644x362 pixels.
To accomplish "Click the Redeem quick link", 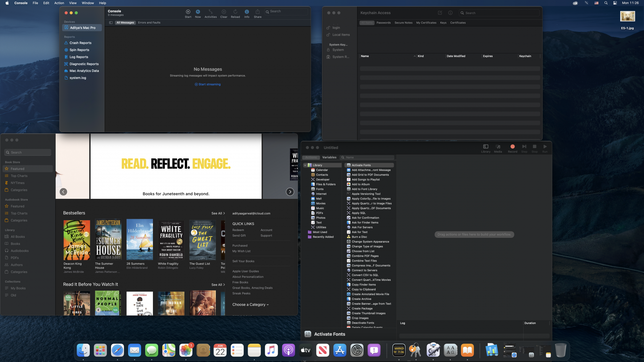I will tap(238, 230).
